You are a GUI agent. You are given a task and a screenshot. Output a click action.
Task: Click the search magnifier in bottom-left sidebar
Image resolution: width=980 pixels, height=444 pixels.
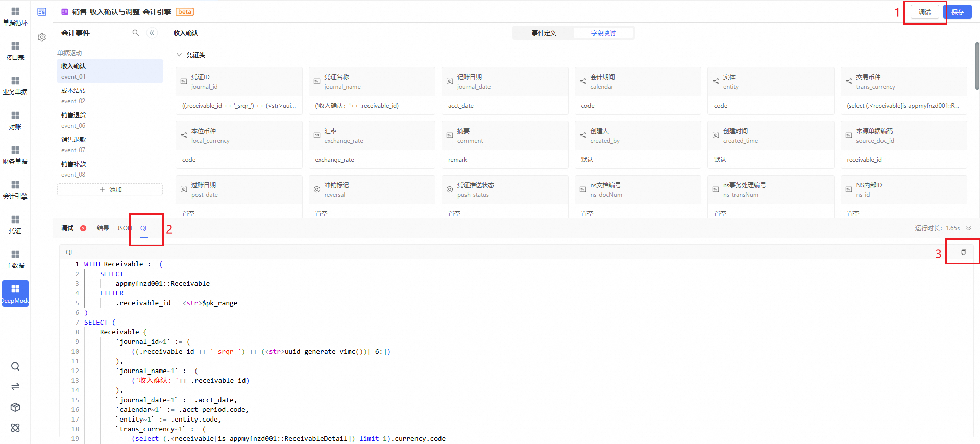click(x=15, y=366)
